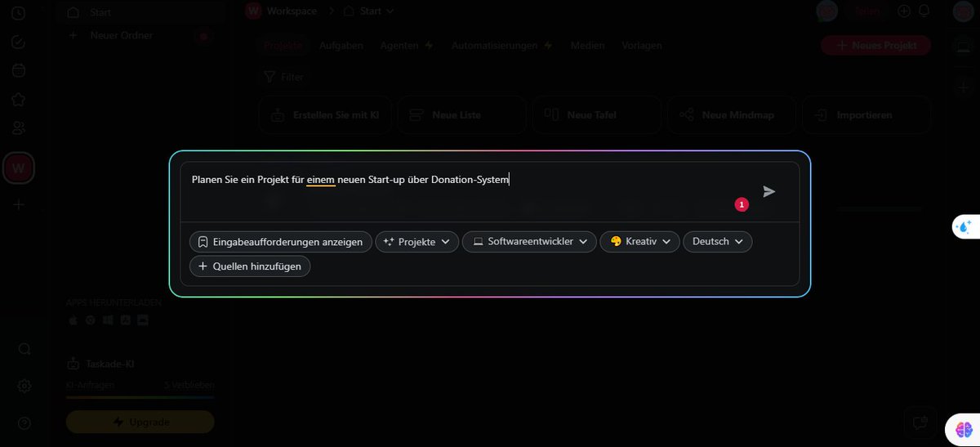980x447 pixels.
Task: Switch to the Aufgaben tab
Action: point(341,46)
